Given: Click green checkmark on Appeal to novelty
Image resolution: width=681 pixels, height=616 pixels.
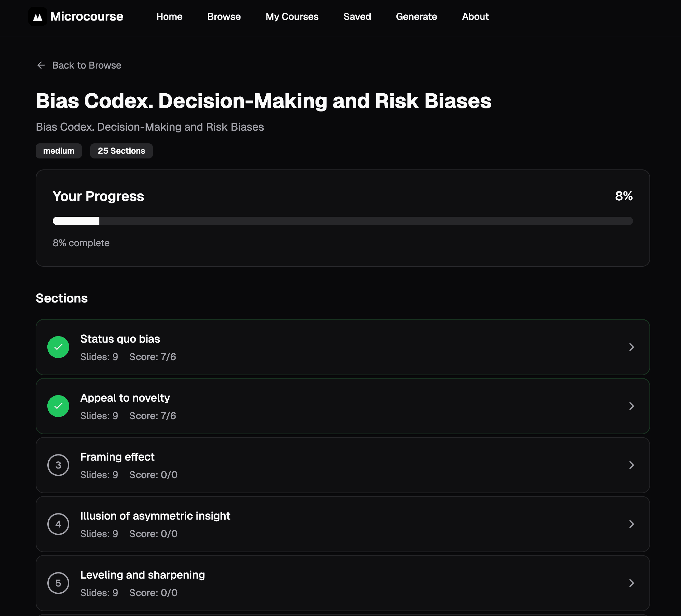Looking at the screenshot, I should (58, 406).
